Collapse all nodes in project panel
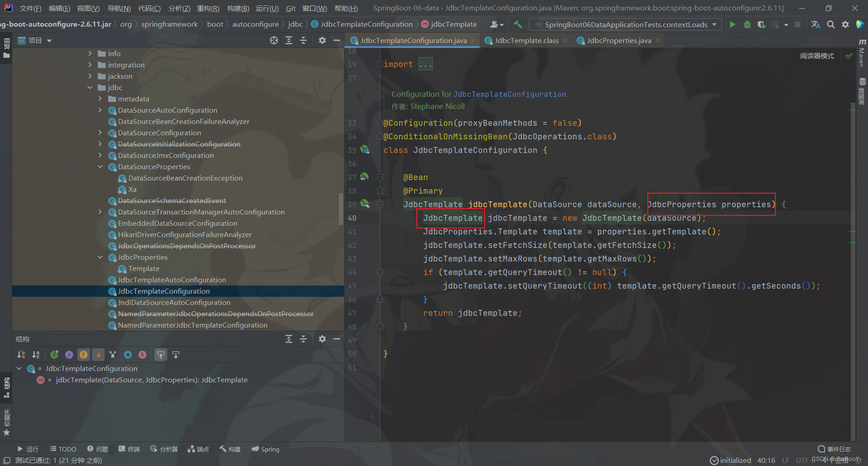 point(303,41)
